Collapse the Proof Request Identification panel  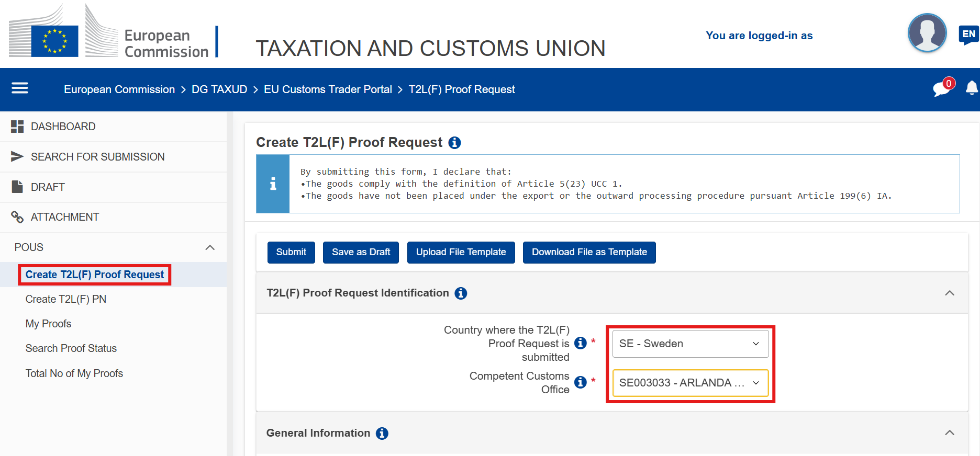(x=950, y=293)
